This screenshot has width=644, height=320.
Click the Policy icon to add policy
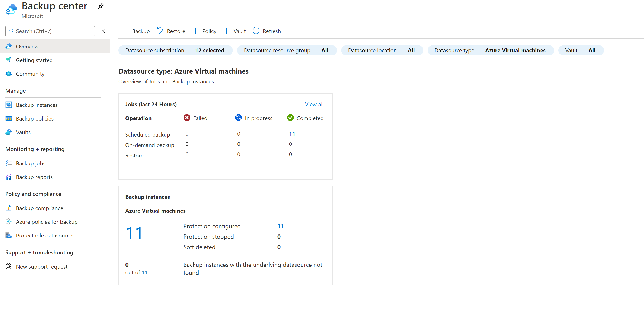click(x=203, y=31)
